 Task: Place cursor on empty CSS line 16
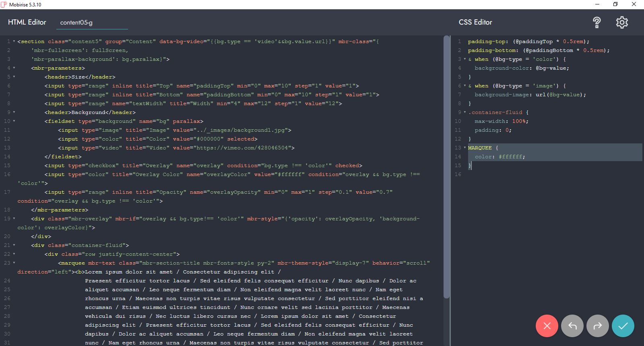coord(523,174)
